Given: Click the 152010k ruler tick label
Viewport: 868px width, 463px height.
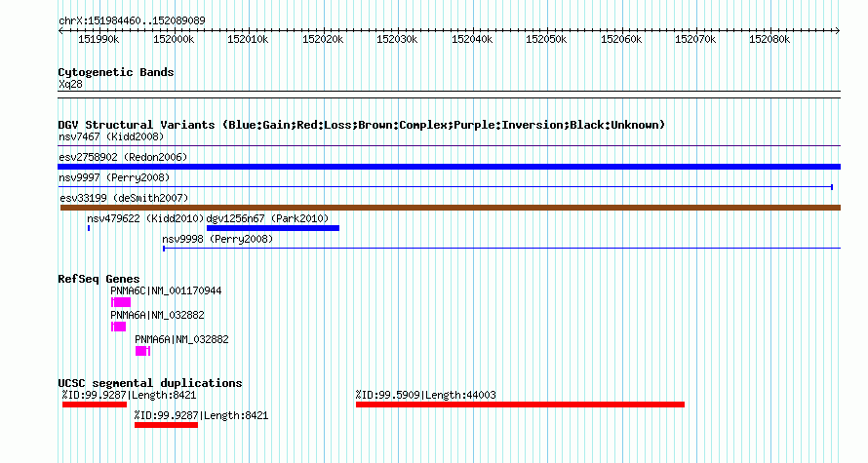Looking at the screenshot, I should (x=248, y=39).
